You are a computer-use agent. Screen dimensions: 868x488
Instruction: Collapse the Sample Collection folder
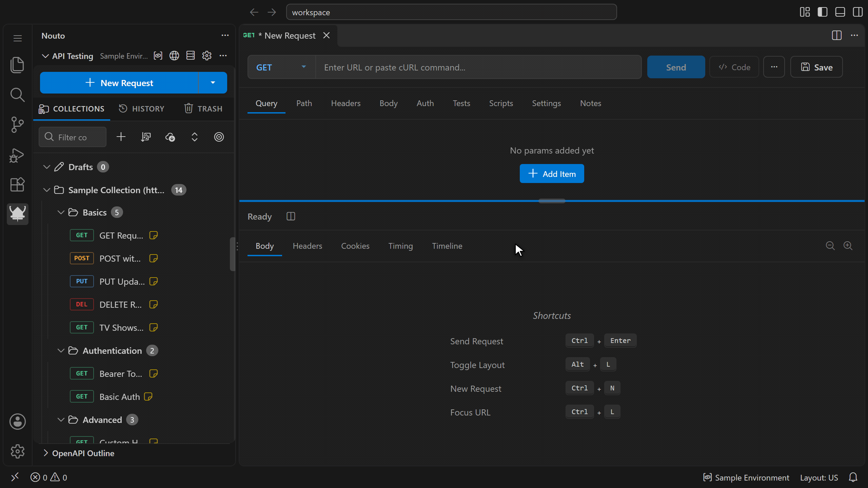pos(47,190)
